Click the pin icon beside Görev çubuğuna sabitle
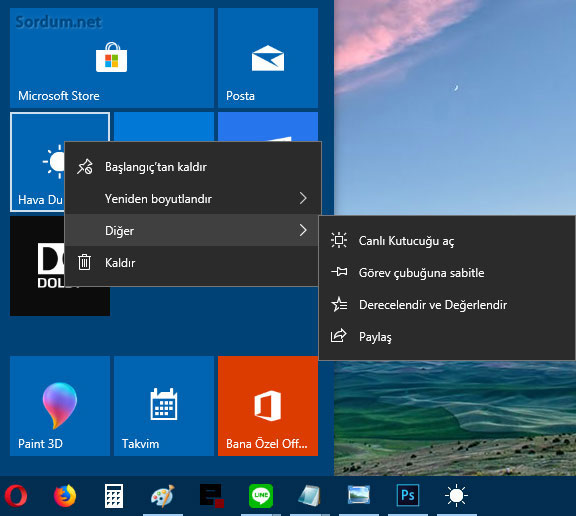The image size is (576, 516). click(339, 272)
